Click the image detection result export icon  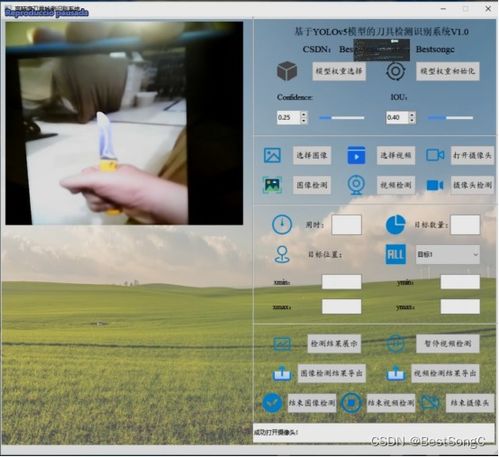[x=282, y=373]
